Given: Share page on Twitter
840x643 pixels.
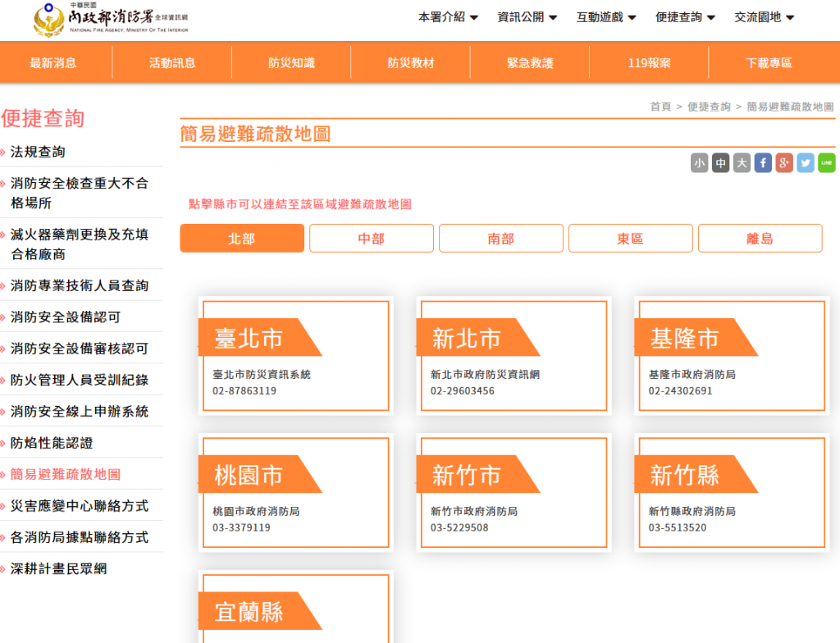Looking at the screenshot, I should (806, 163).
